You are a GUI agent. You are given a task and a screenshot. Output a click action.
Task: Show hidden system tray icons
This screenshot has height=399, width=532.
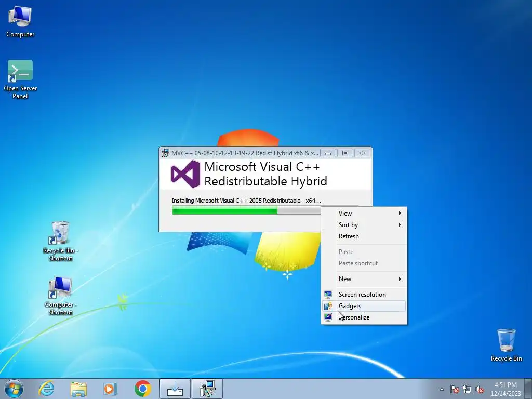(x=442, y=389)
